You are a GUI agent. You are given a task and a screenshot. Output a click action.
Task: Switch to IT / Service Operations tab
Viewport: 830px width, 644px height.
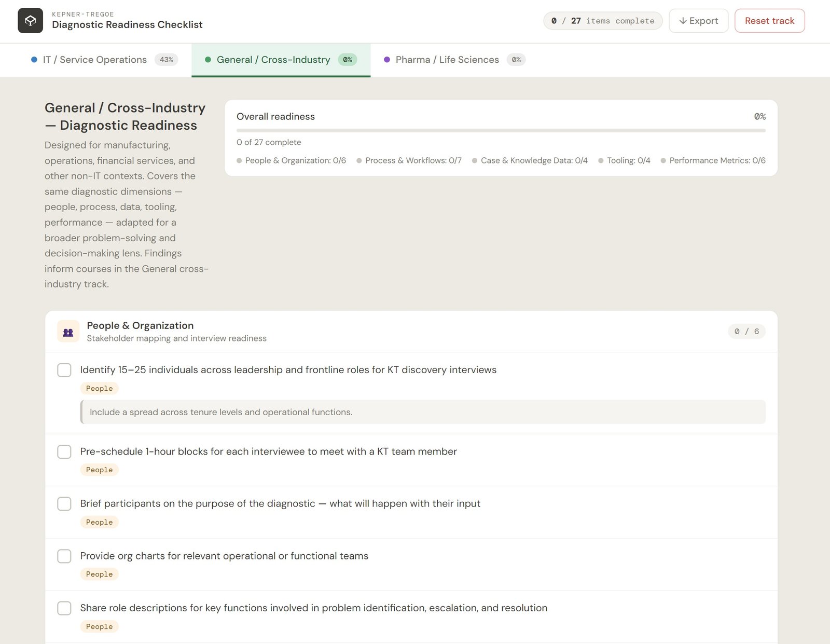(x=104, y=60)
